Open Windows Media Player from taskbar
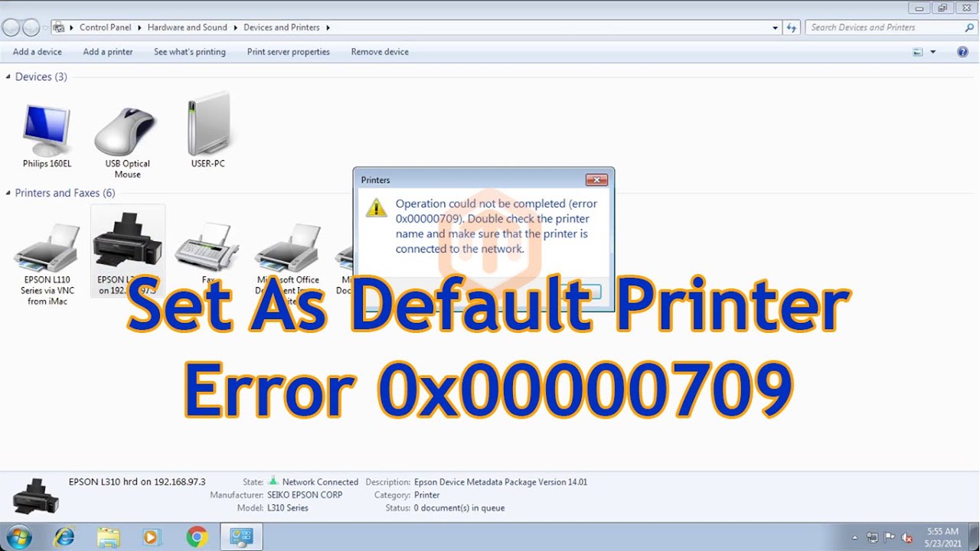 click(151, 537)
